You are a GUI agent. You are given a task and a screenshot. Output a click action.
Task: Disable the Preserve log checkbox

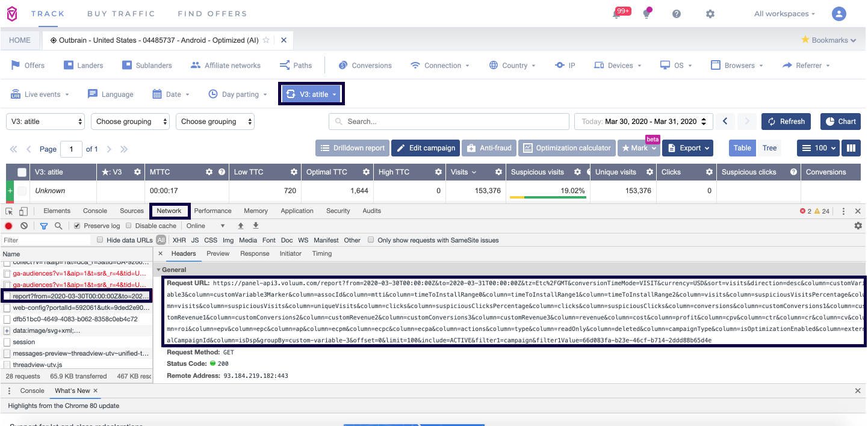[x=77, y=226]
